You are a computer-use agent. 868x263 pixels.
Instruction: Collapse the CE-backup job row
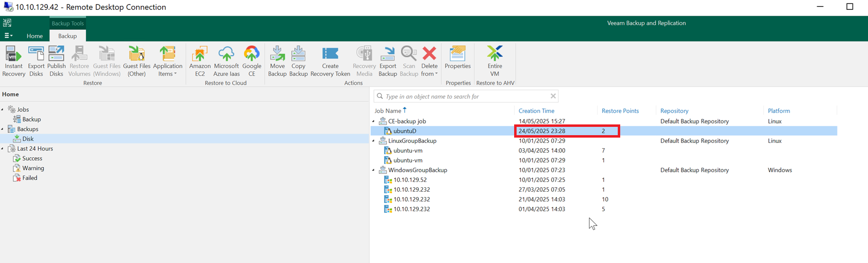374,121
